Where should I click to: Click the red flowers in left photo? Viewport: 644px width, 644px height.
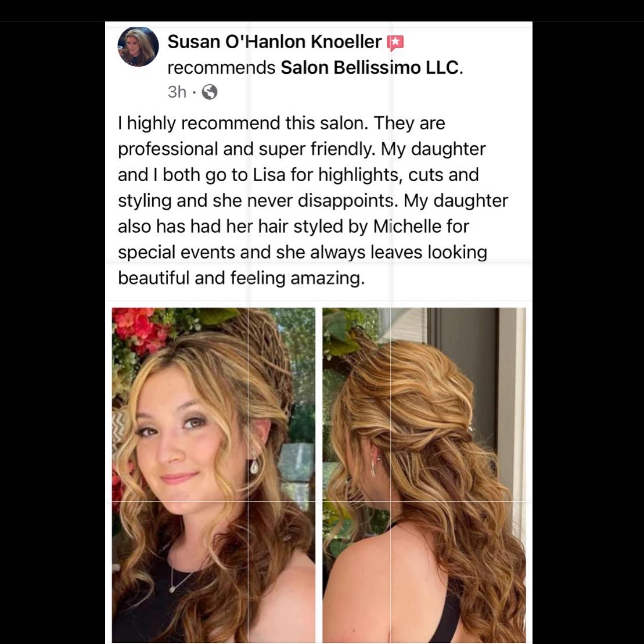pos(139,329)
